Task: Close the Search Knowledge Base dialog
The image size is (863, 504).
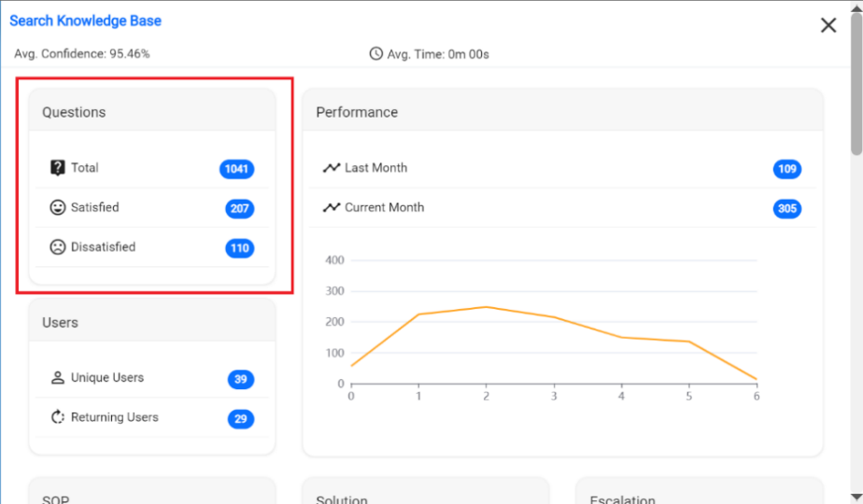Action: (x=828, y=25)
